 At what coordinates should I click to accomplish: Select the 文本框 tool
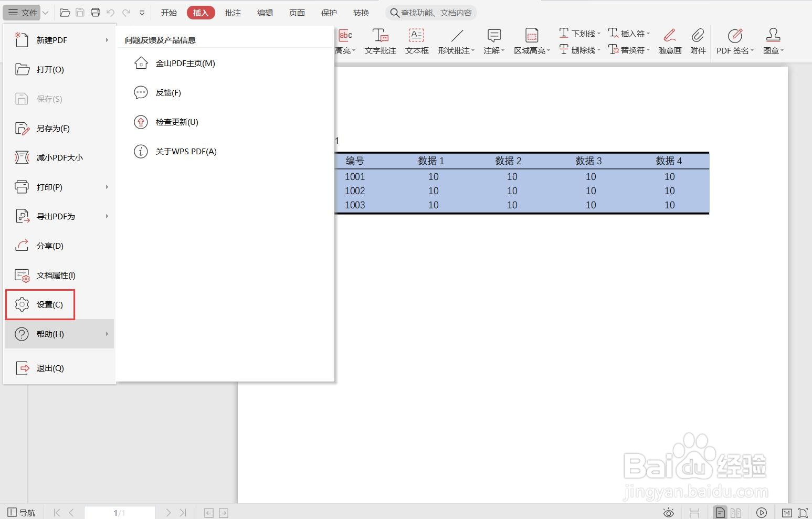pyautogui.click(x=417, y=41)
